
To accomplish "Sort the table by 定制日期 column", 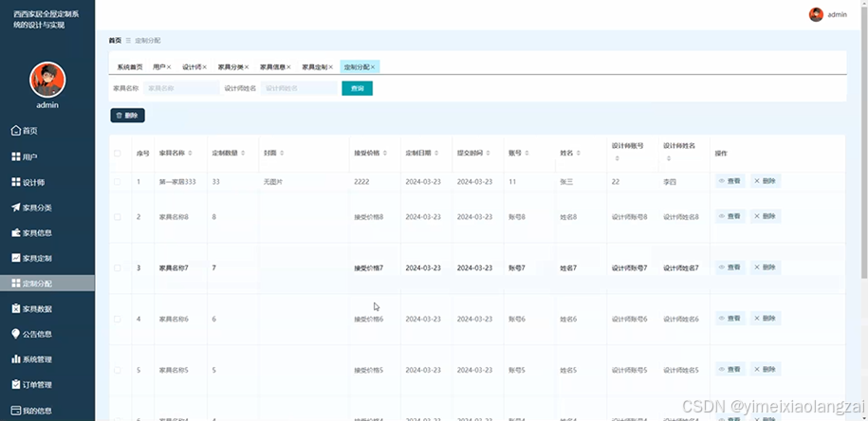I will pos(436,153).
